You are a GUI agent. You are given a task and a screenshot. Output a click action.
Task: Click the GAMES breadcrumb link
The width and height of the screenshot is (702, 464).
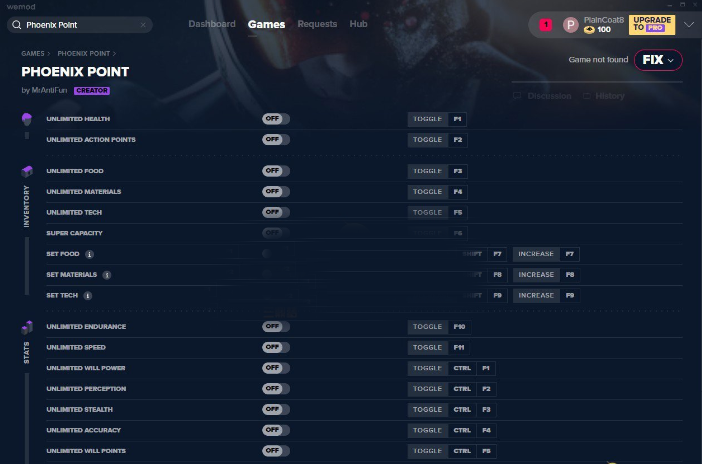point(33,53)
